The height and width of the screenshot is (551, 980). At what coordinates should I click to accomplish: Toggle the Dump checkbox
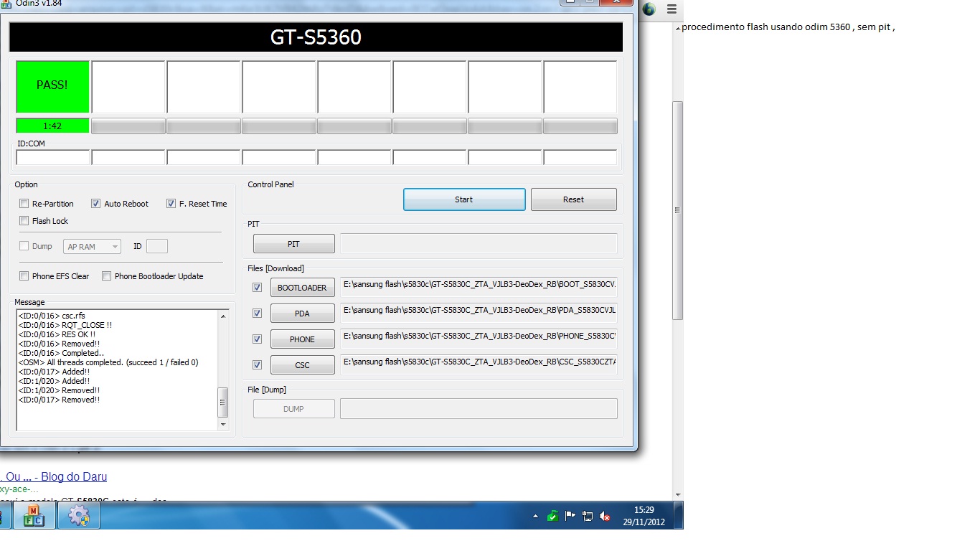tap(24, 246)
